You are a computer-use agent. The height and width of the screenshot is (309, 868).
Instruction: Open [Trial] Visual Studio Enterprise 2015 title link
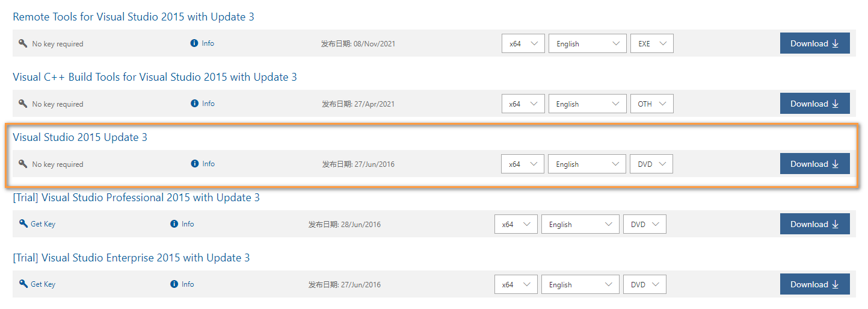[131, 258]
